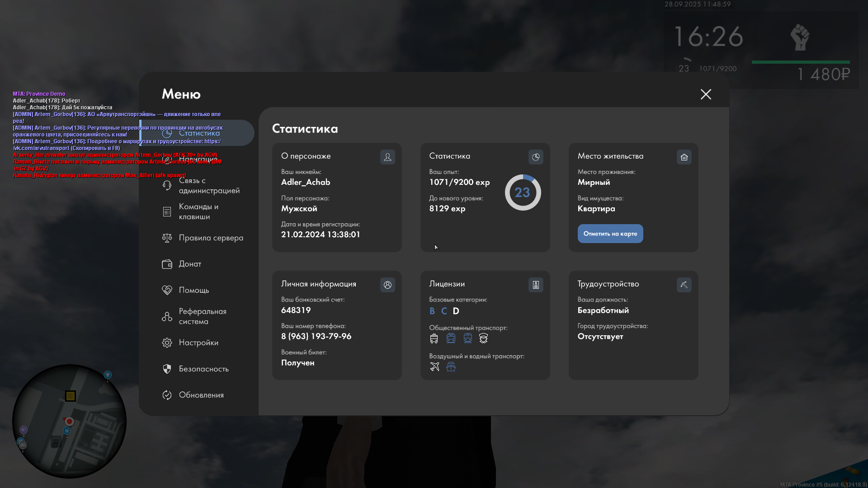Click the airplane license icon

[434, 367]
